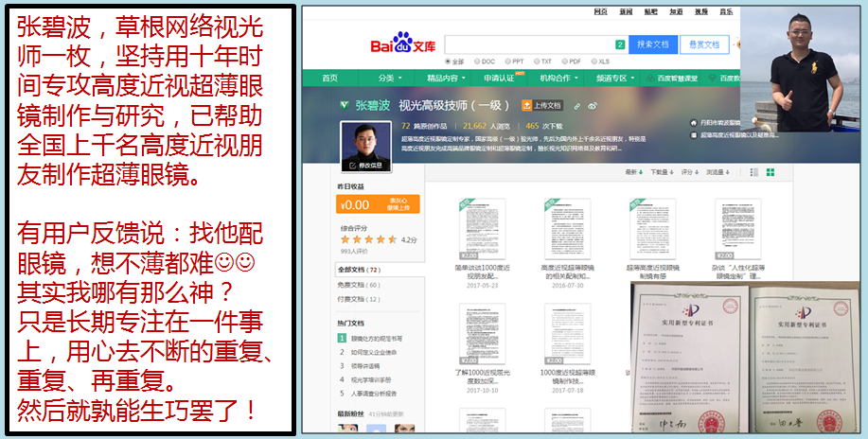Open thumbnail 杂谈 人性化超薄眼镜定制

pos(738,229)
